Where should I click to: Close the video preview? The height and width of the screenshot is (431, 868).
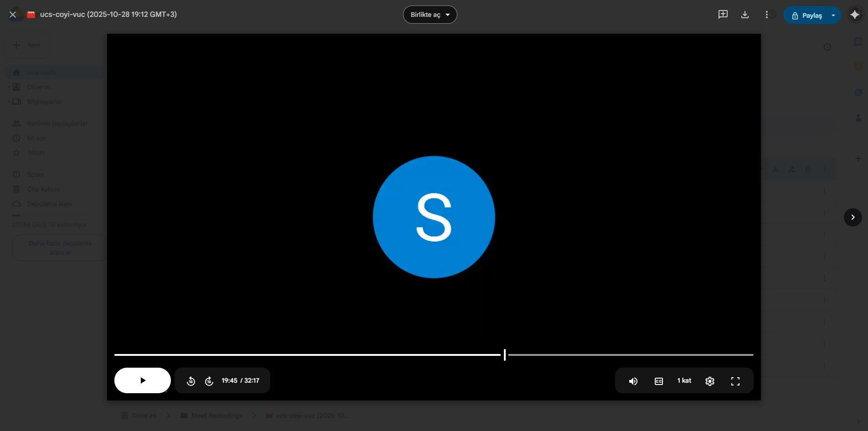click(x=13, y=15)
